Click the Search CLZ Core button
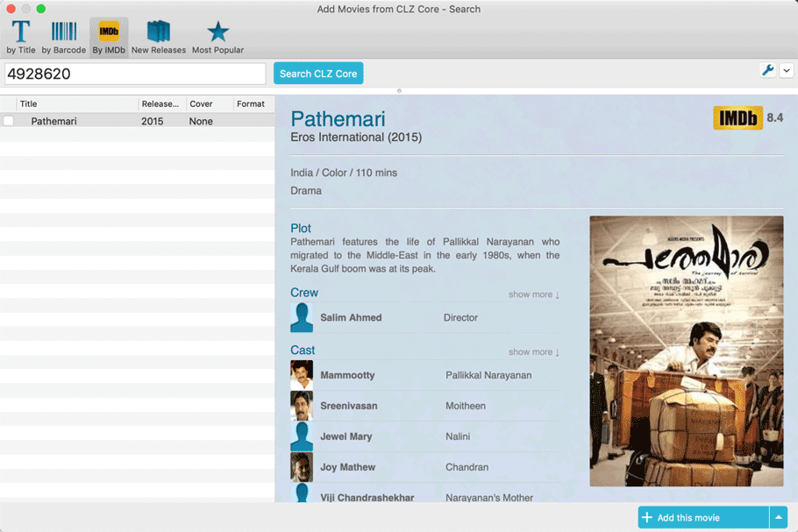This screenshot has height=532, width=798. [x=318, y=74]
